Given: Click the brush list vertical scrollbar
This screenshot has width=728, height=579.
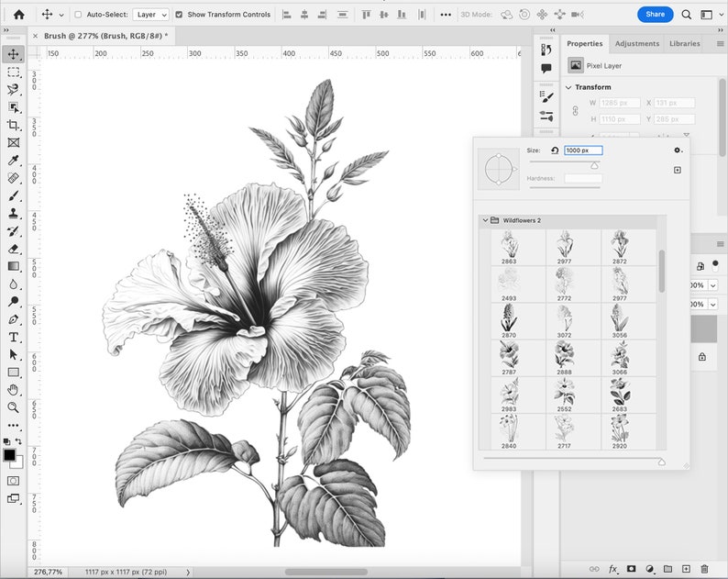Looking at the screenshot, I should (x=662, y=272).
